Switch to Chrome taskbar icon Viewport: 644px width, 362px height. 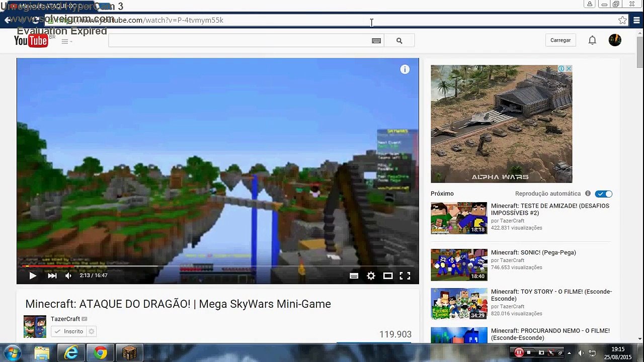(100, 353)
